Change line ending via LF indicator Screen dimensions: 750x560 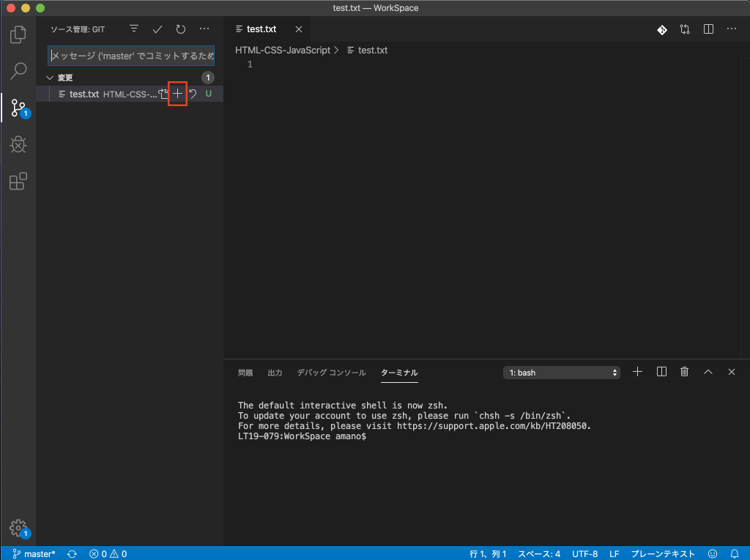click(x=615, y=554)
